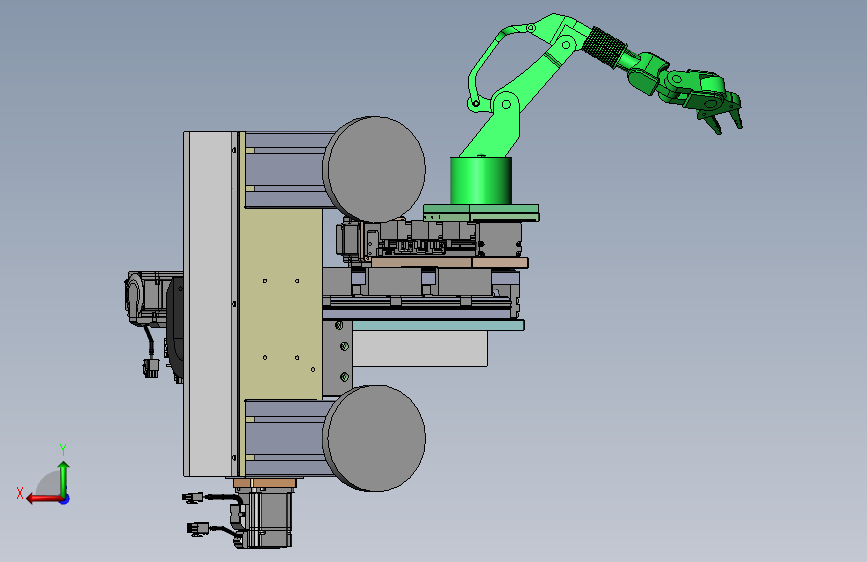Select the white block under the teal plate
Viewport: 867px width, 562px height.
tap(420, 348)
